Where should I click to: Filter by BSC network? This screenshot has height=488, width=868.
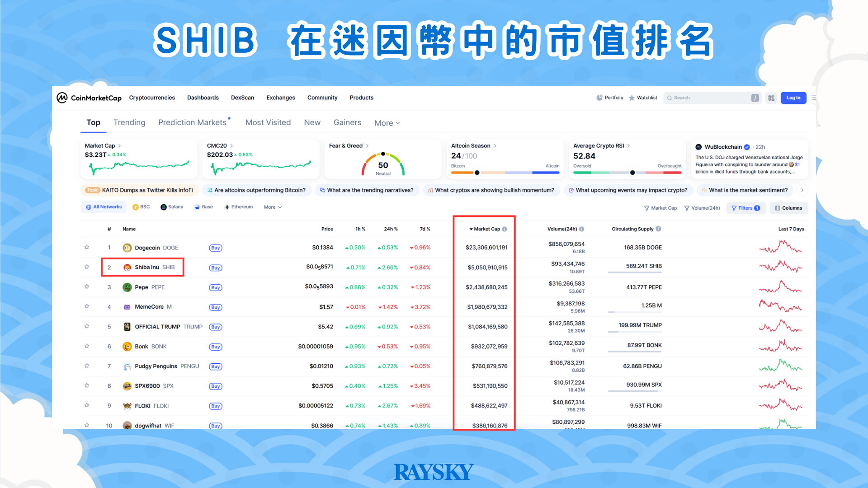coord(141,207)
